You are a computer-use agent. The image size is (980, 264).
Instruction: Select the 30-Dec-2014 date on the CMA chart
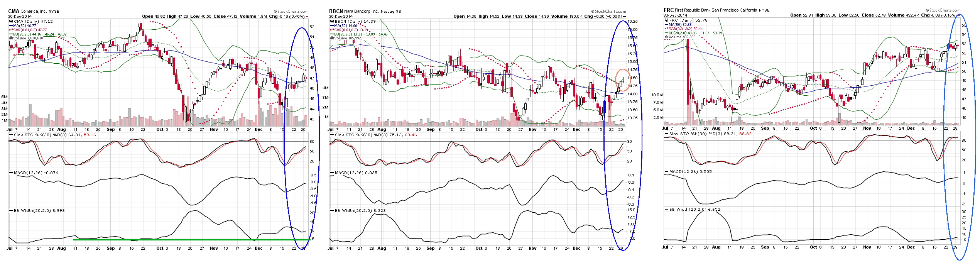(x=20, y=16)
